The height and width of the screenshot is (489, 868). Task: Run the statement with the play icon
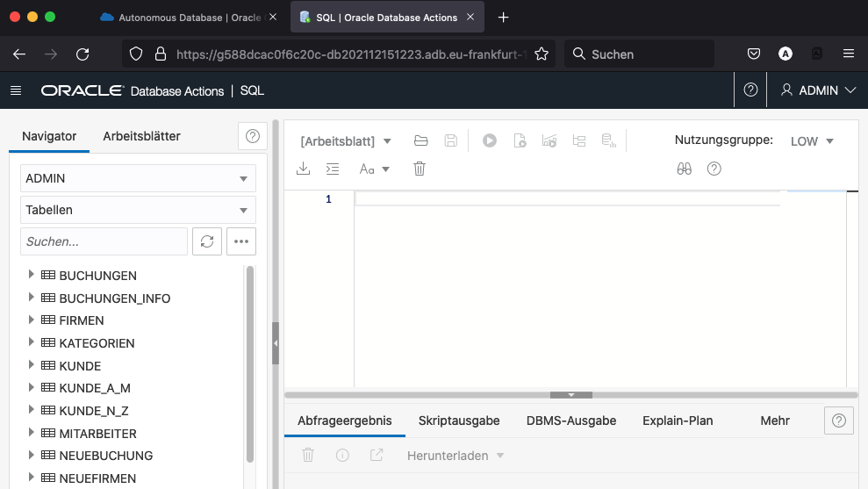point(490,140)
